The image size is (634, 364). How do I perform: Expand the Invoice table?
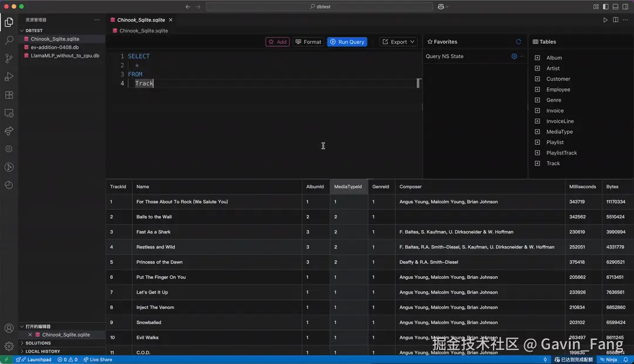coord(537,110)
